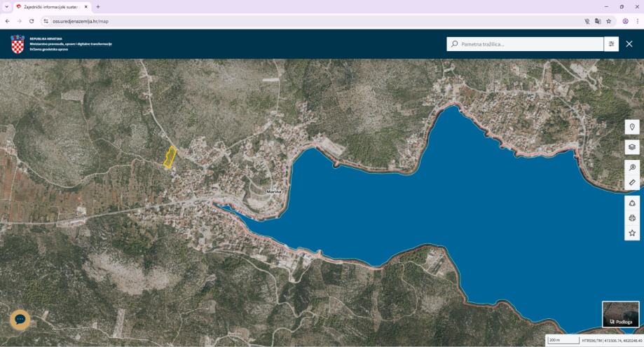This screenshot has height=347, width=644.
Task: Open the chat assistant bubble
Action: (20, 319)
